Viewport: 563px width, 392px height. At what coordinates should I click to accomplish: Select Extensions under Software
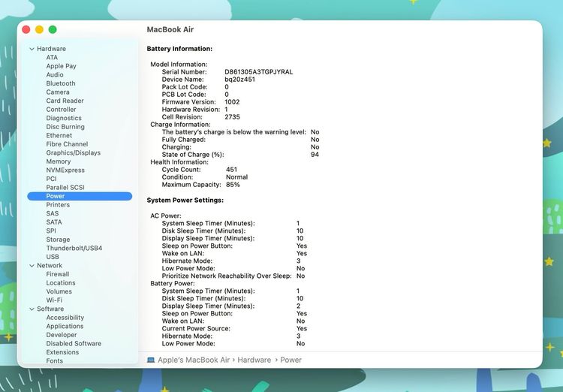coord(62,352)
